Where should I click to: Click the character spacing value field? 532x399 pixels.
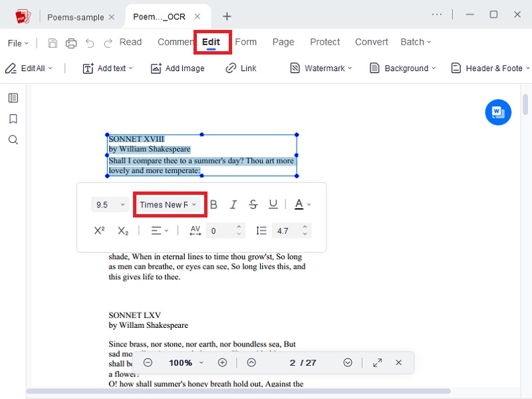221,231
